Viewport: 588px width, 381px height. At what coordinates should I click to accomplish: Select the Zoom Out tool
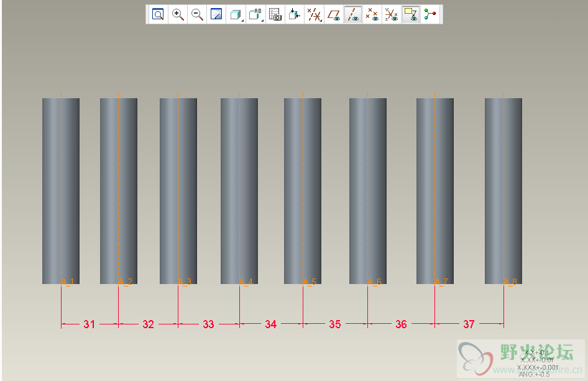click(x=197, y=14)
